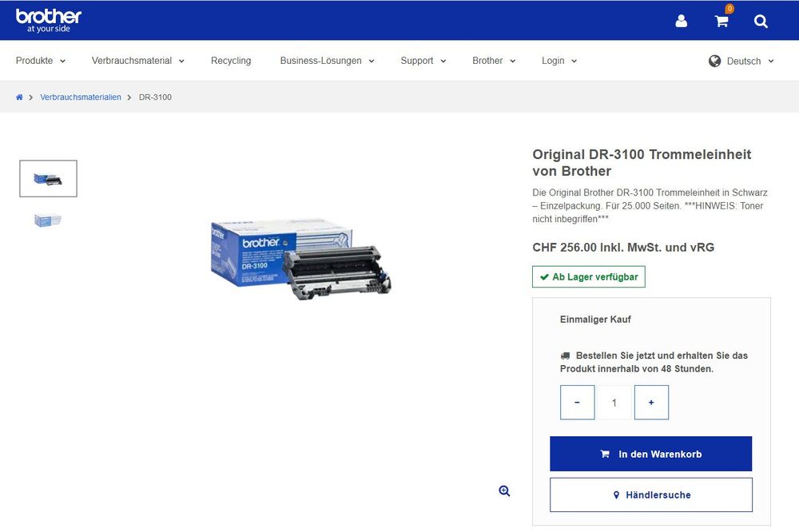
Task: Click the home breadcrumb icon
Action: click(x=19, y=97)
